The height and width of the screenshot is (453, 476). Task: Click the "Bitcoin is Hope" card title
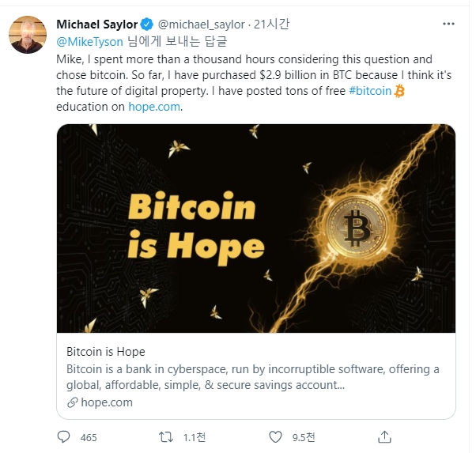(x=106, y=352)
